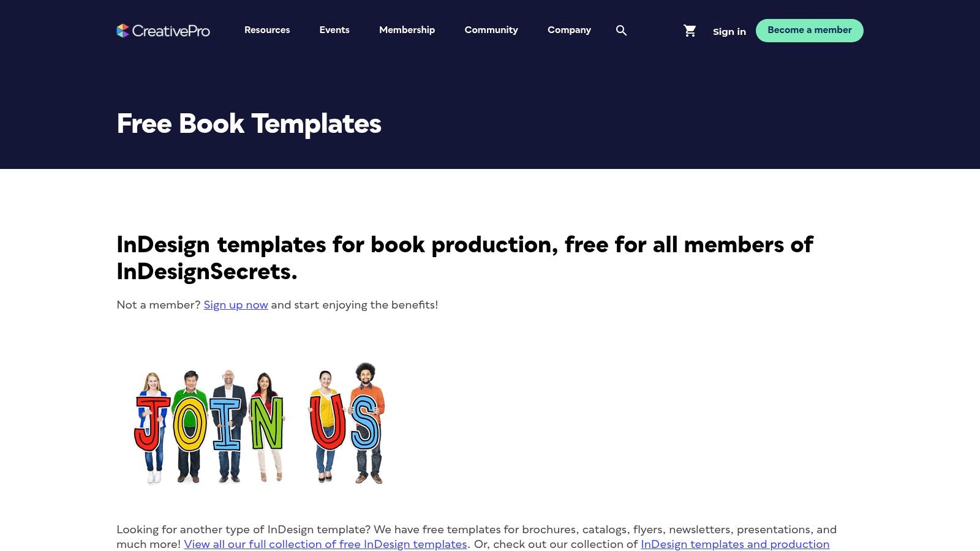Open the Company menu
Viewport: 980px width, 551px height.
click(569, 30)
